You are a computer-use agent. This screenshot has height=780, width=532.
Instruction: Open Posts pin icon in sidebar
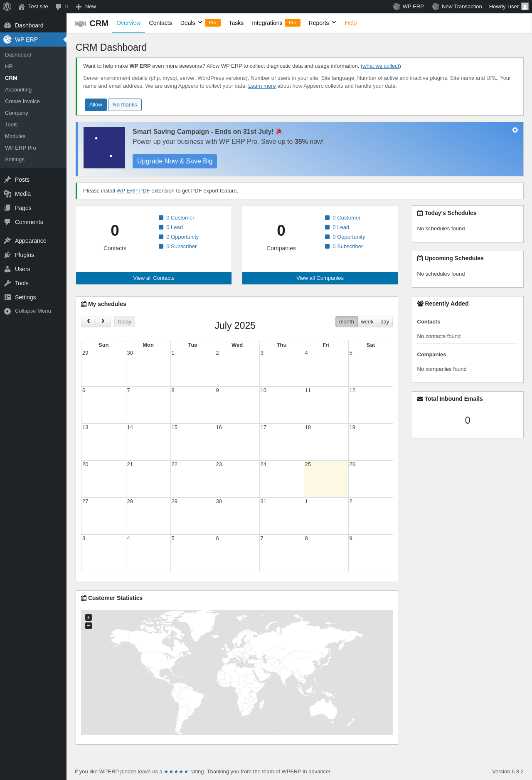pos(7,180)
